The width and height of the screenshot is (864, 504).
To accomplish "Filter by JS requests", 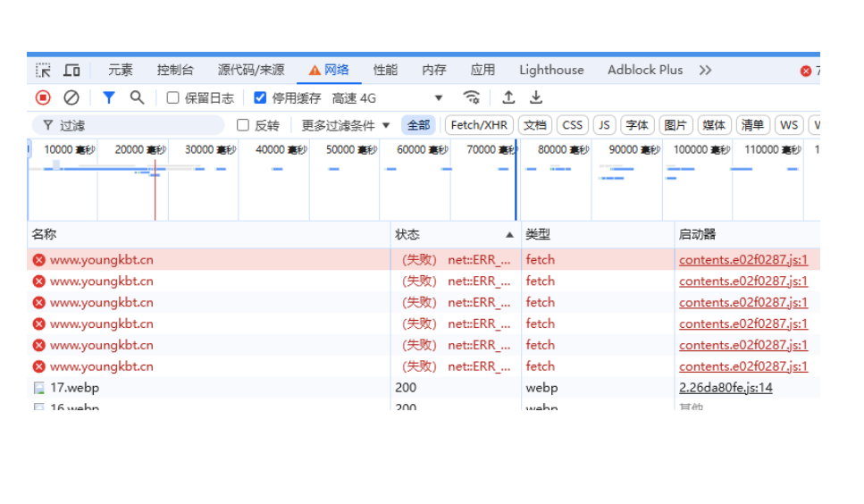I will [605, 126].
